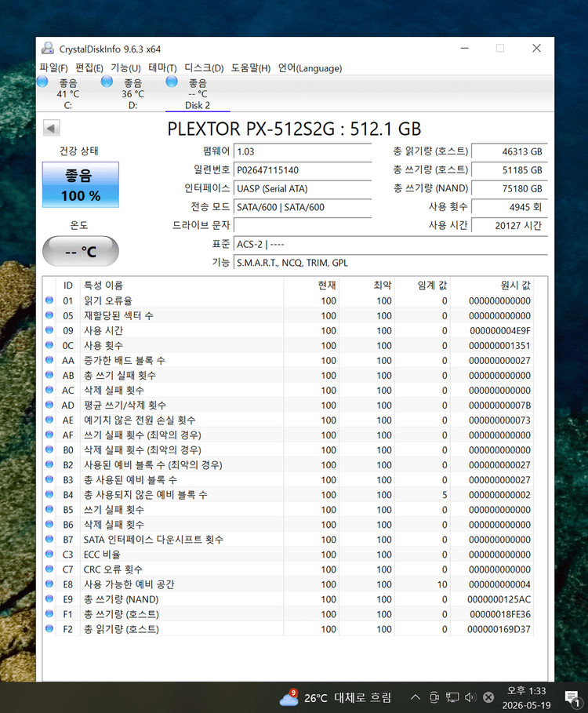Viewport: 588px width, 713px height.
Task: Select the B7 SATA 인터페이스 다운시프트 횟수 row
Action: pos(288,540)
